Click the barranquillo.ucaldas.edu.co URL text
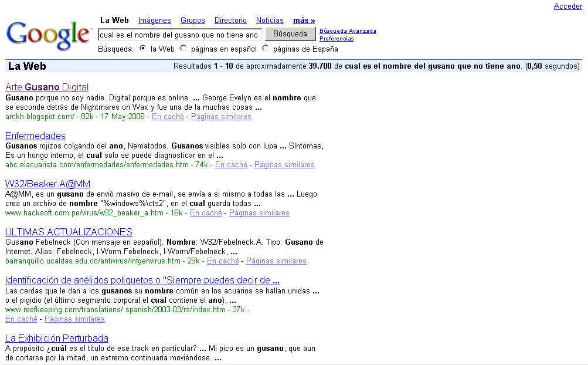Viewport: 588px width, 365px height. click(93, 261)
